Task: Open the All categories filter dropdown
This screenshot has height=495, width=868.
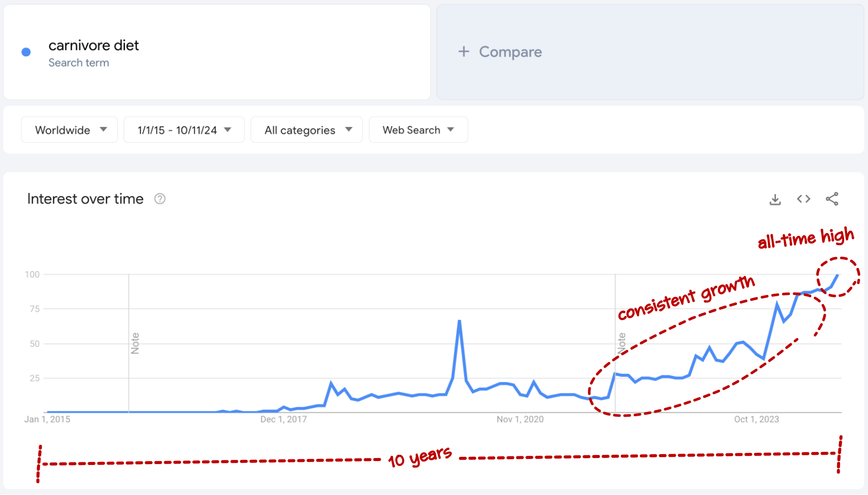Action: (x=305, y=130)
